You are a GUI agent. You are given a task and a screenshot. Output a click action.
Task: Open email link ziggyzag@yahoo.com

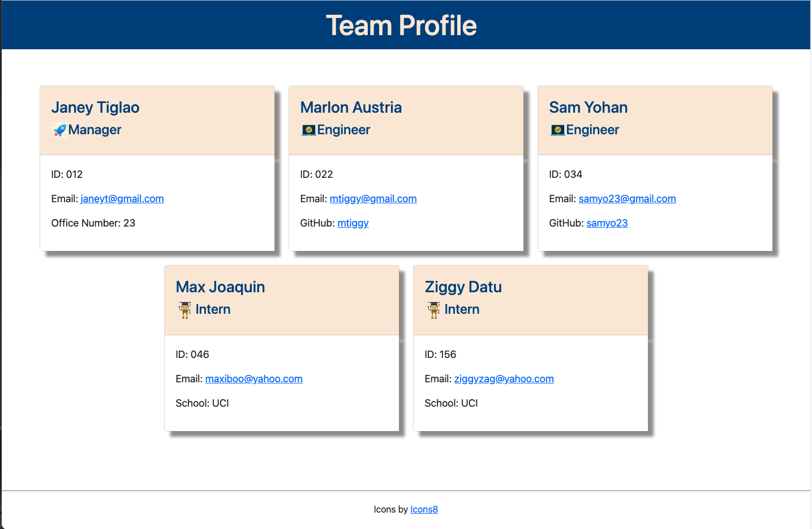pyautogui.click(x=504, y=379)
